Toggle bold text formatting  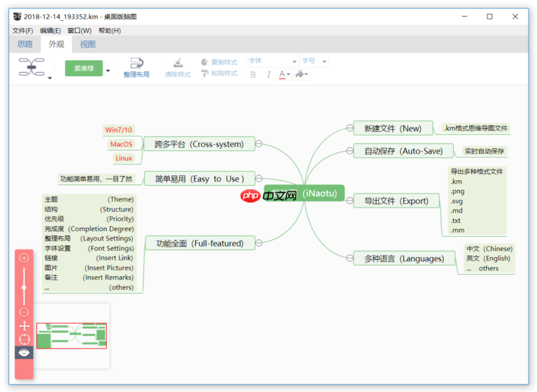(x=253, y=75)
